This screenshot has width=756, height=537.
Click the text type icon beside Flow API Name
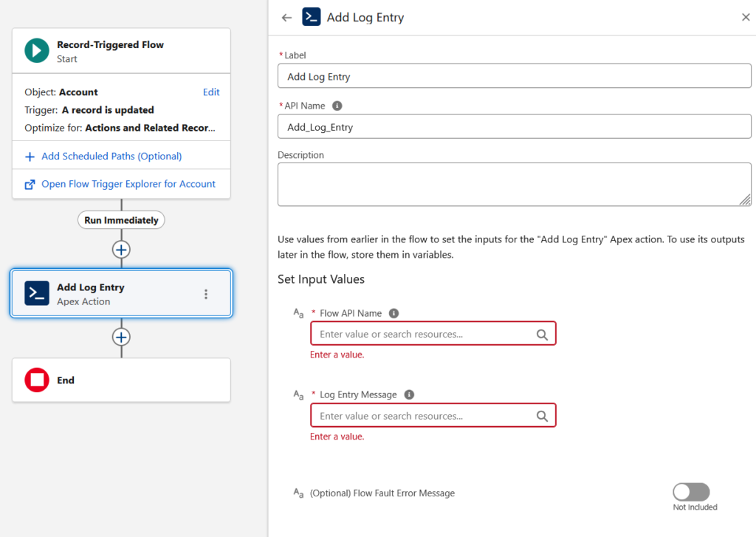[298, 314]
